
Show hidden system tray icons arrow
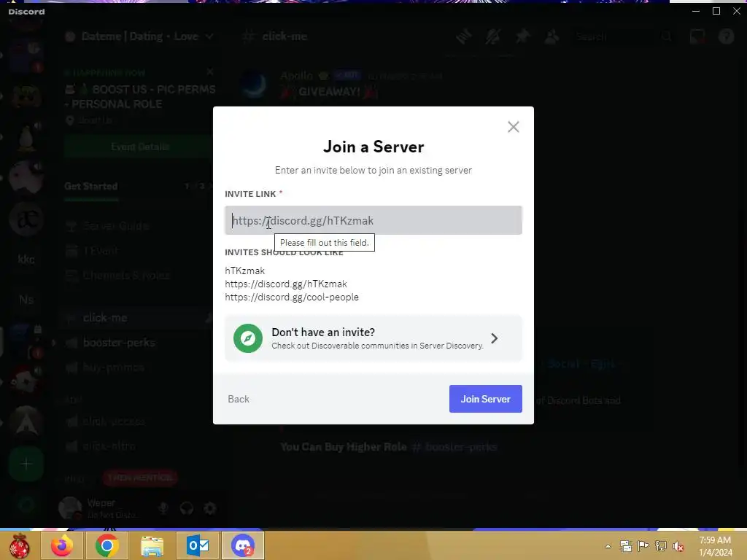point(608,546)
